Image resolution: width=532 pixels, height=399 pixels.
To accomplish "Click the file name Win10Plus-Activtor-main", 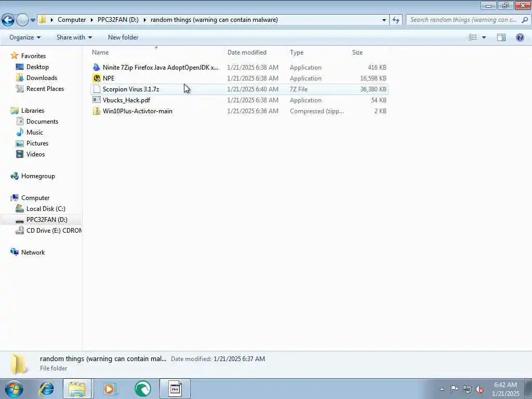I will click(137, 111).
